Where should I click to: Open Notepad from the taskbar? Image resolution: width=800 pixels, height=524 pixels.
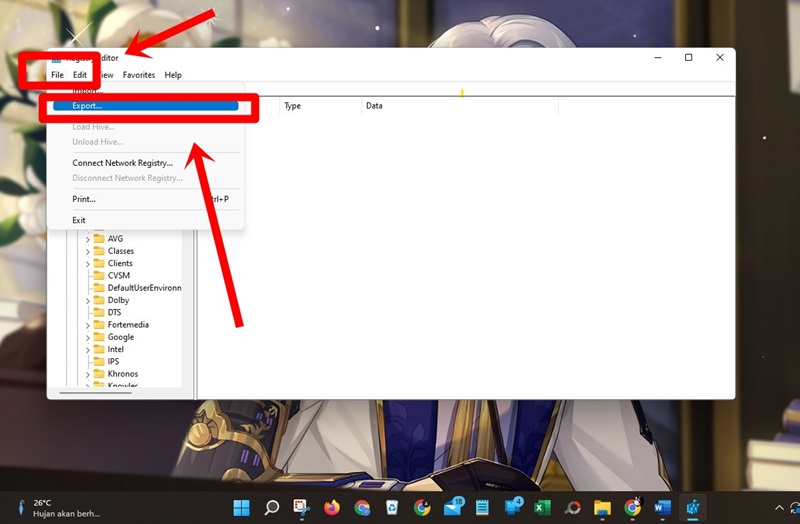482,508
